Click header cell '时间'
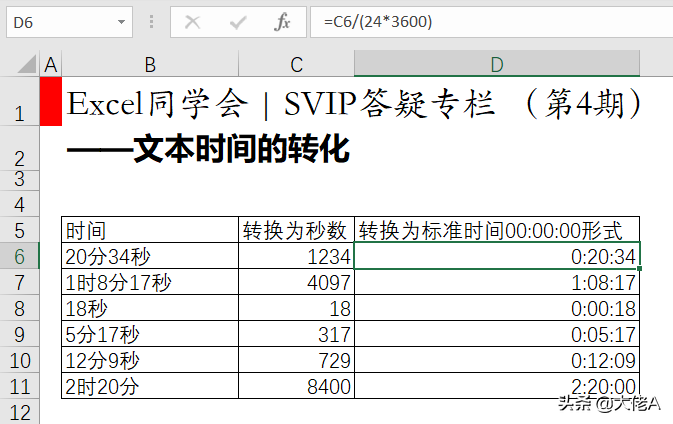The width and height of the screenshot is (673, 424). pyautogui.click(x=150, y=230)
